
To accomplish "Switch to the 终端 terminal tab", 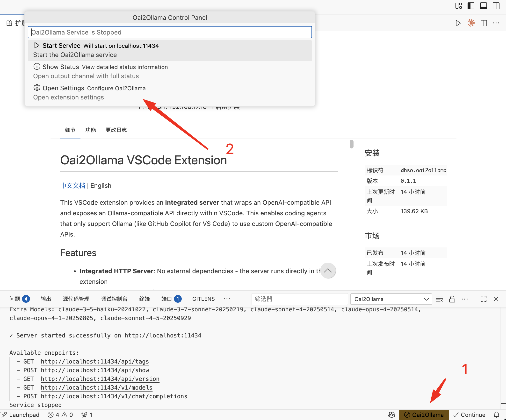I will coord(145,299).
